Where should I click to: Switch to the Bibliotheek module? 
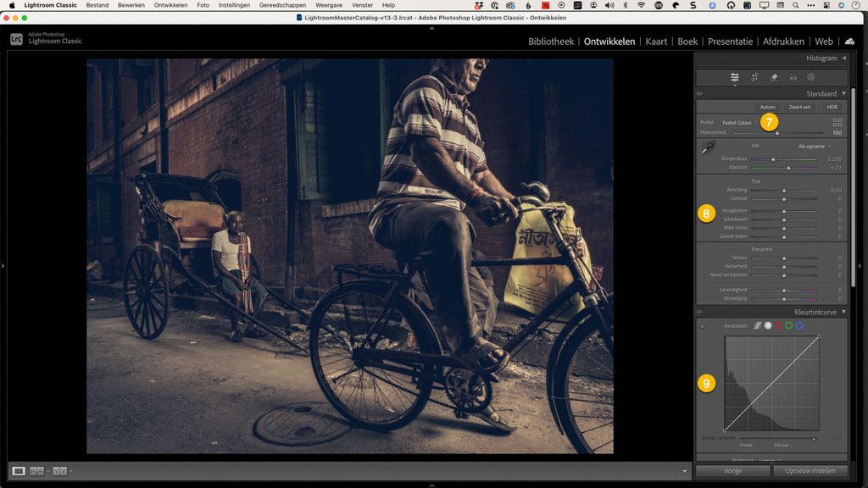point(551,42)
